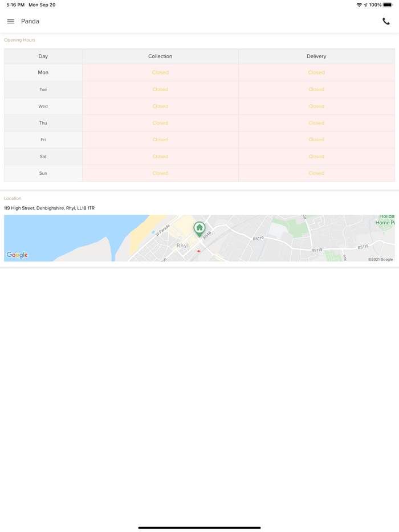Click Thursday's Collection Closed cell
This screenshot has width=399, height=532.
pyautogui.click(x=160, y=123)
